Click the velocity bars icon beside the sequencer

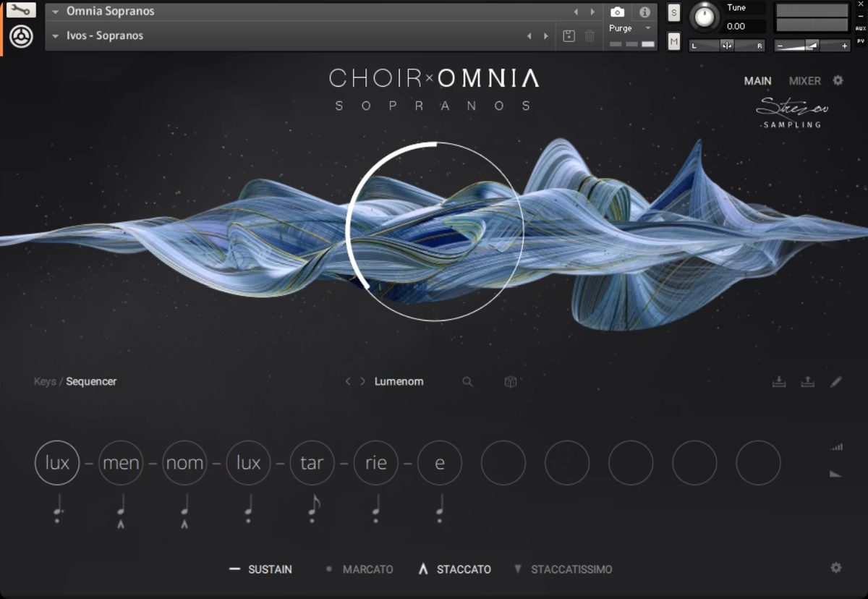point(837,448)
